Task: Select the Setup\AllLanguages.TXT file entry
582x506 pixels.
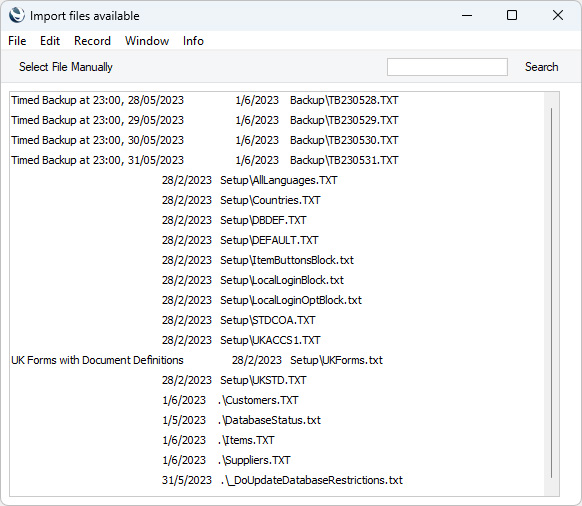Action: pyautogui.click(x=277, y=180)
